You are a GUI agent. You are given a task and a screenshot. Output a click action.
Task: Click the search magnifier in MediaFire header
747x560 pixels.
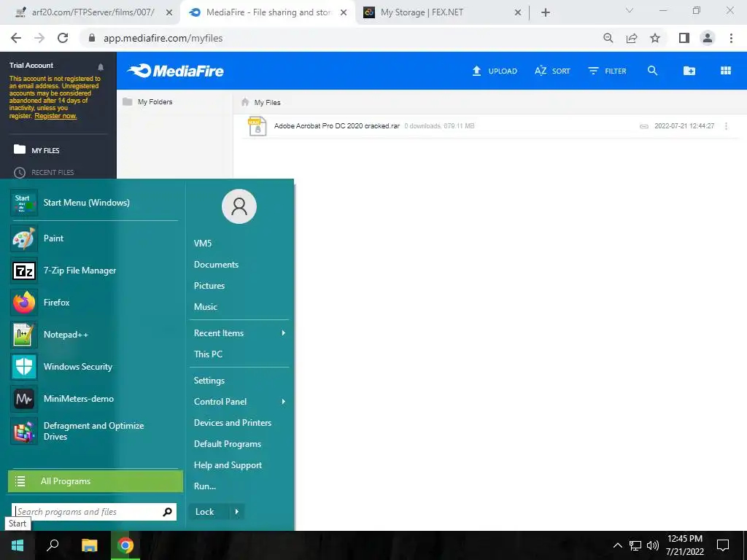click(x=652, y=71)
